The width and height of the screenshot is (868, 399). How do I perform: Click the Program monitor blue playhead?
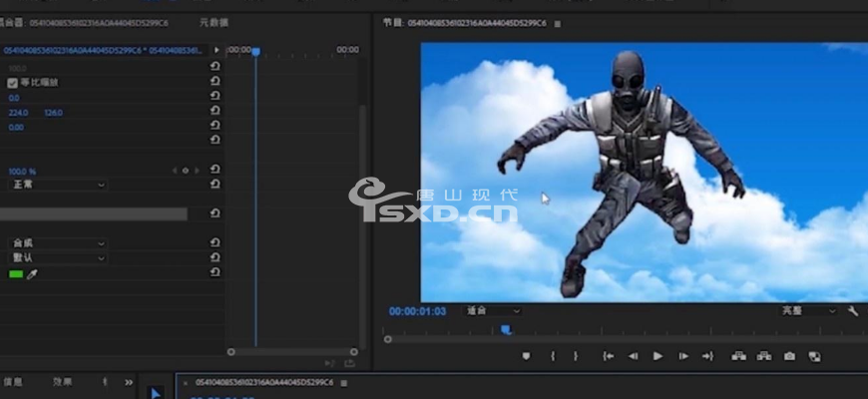coord(506,330)
